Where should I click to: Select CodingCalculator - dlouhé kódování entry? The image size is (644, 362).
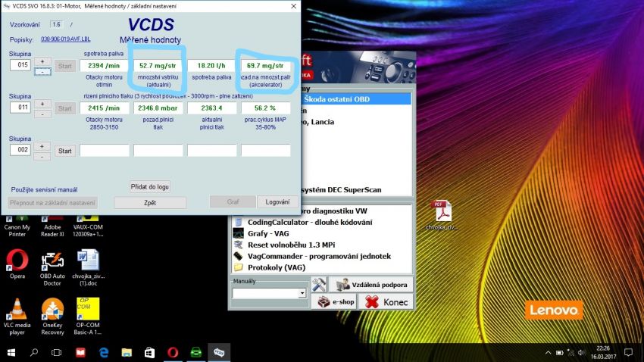coord(310,222)
